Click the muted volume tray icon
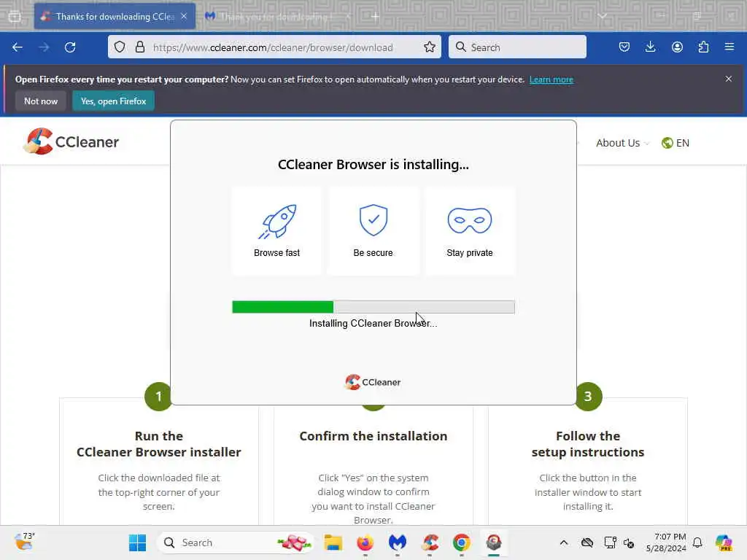This screenshot has height=560, width=747. (628, 542)
